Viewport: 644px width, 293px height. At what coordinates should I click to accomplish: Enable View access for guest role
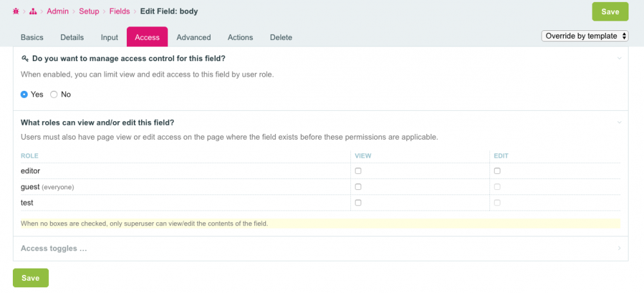point(358,187)
